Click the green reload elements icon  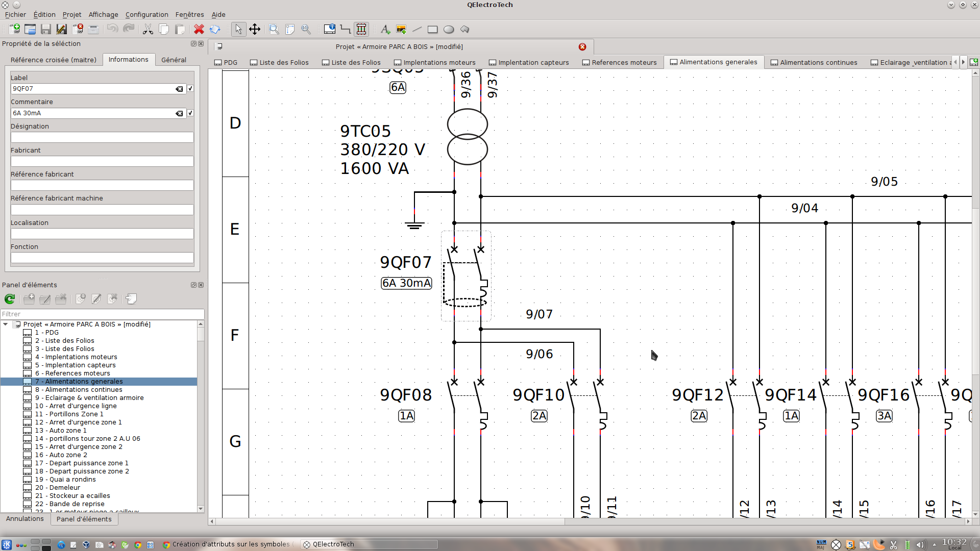(x=10, y=299)
